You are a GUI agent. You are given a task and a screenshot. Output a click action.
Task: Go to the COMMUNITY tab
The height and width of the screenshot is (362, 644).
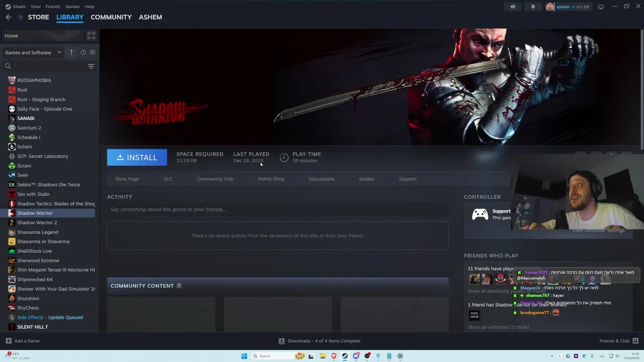(111, 17)
